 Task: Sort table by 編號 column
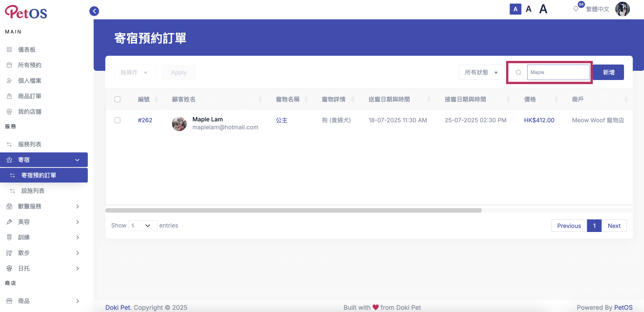tap(156, 99)
